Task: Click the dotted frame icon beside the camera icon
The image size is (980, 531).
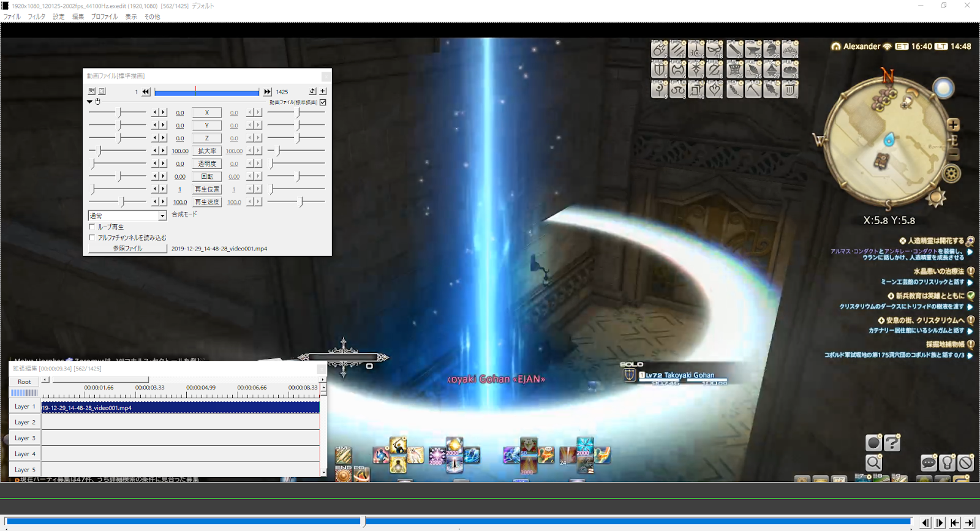Action: tap(102, 91)
